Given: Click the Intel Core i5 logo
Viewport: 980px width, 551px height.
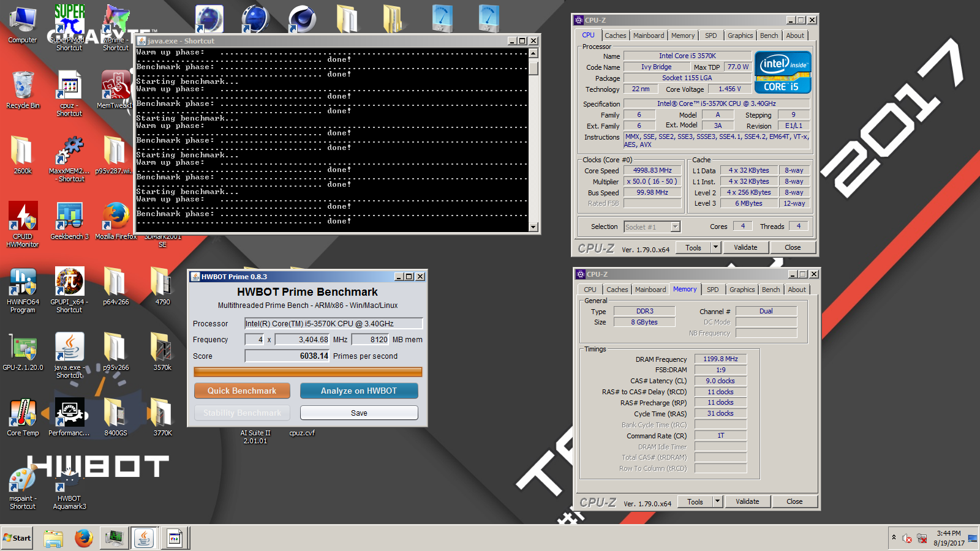Looking at the screenshot, I should click(783, 72).
